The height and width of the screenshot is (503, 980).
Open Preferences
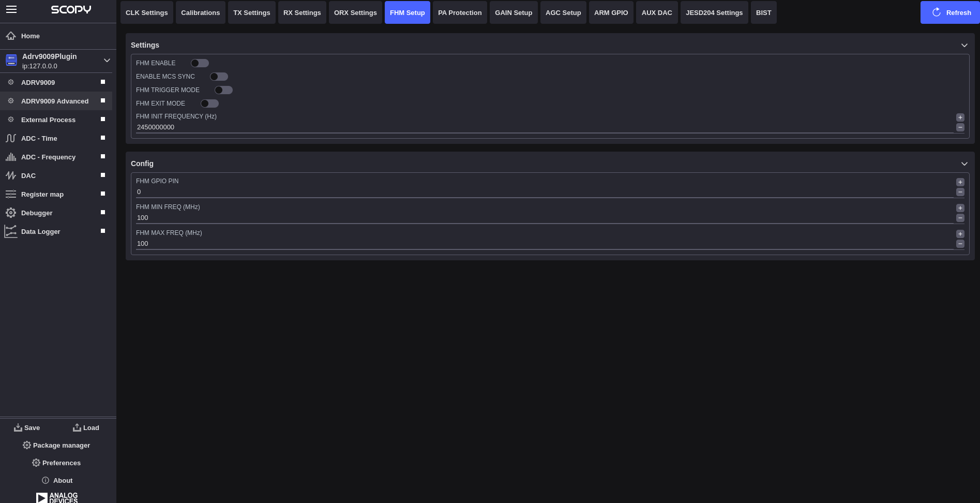coord(56,463)
